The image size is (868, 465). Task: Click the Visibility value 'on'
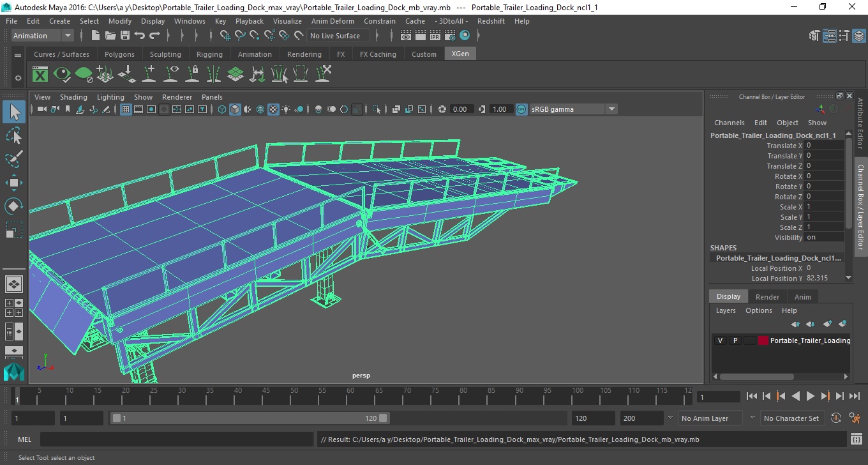point(824,238)
